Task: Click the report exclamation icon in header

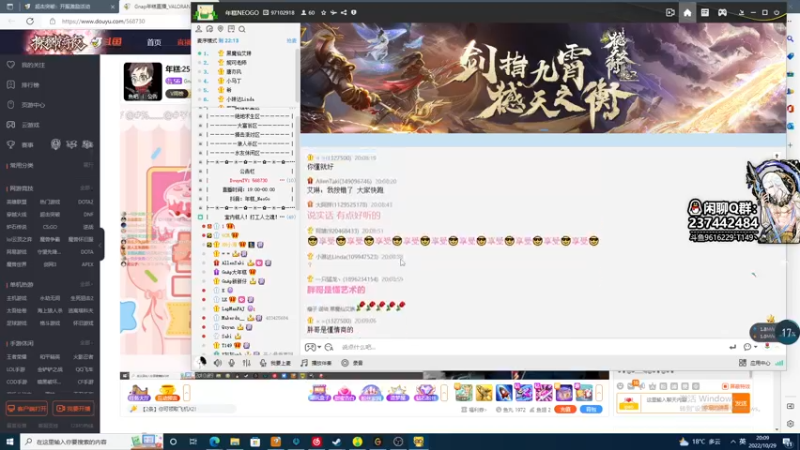Action: click(x=354, y=13)
